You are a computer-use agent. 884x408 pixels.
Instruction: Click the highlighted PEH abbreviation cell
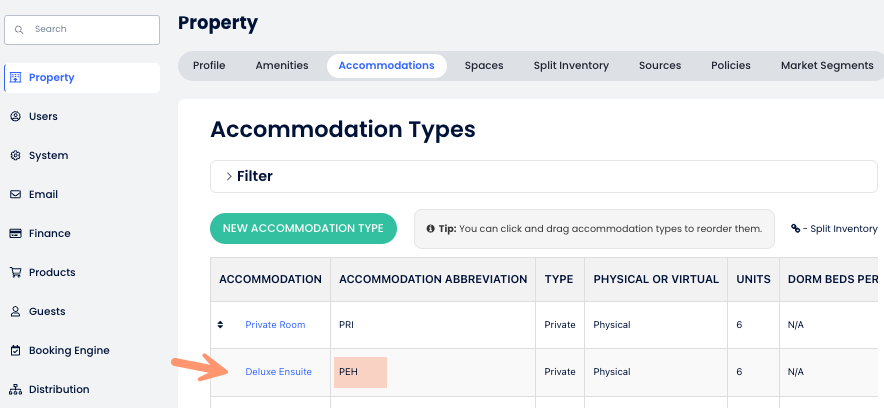360,372
